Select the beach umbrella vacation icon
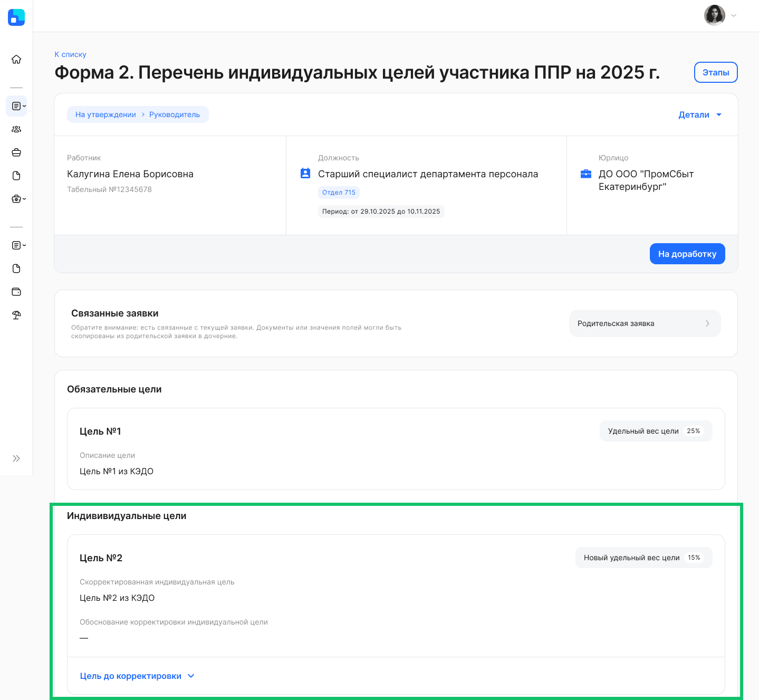The width and height of the screenshot is (759, 700). (16, 315)
